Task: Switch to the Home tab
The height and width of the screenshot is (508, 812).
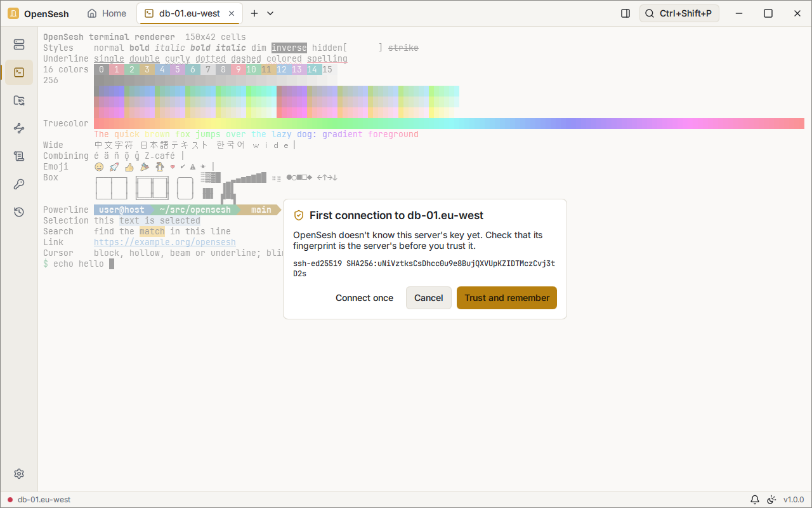Action: point(107,13)
